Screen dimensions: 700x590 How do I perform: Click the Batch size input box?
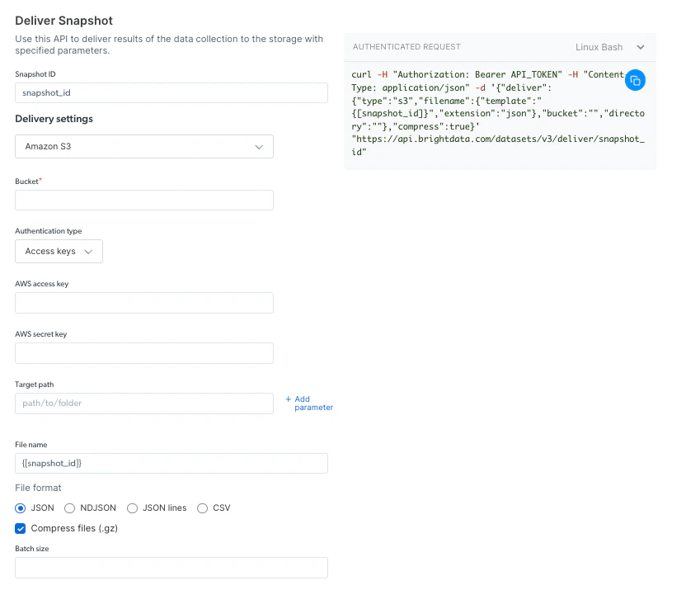point(171,568)
